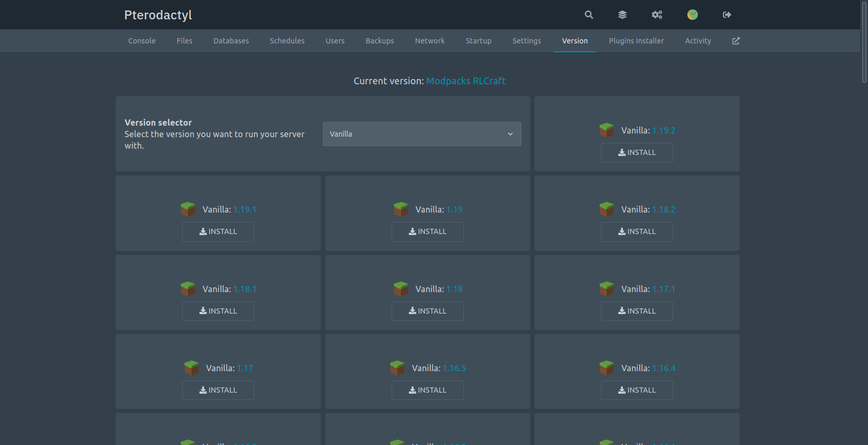The image size is (868, 445).
Task: Click the page vertical scrollbar thumb
Action: (x=864, y=42)
